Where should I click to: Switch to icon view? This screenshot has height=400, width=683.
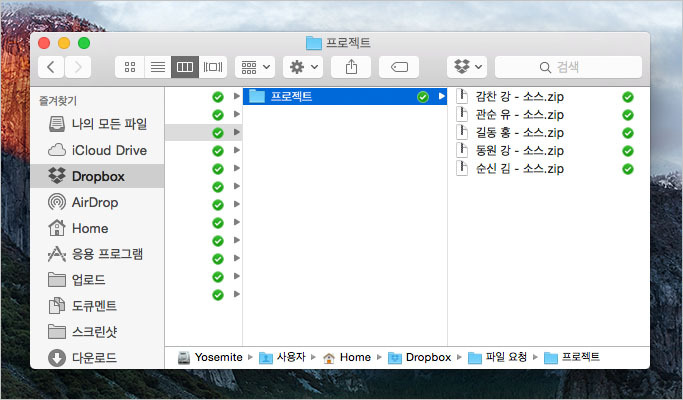pyautogui.click(x=130, y=67)
